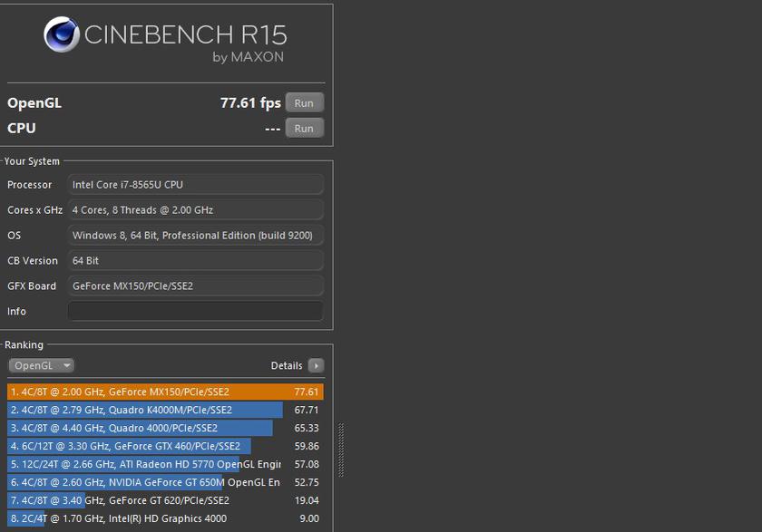Run the CPU benchmark test
This screenshot has width=762, height=532.
[304, 129]
